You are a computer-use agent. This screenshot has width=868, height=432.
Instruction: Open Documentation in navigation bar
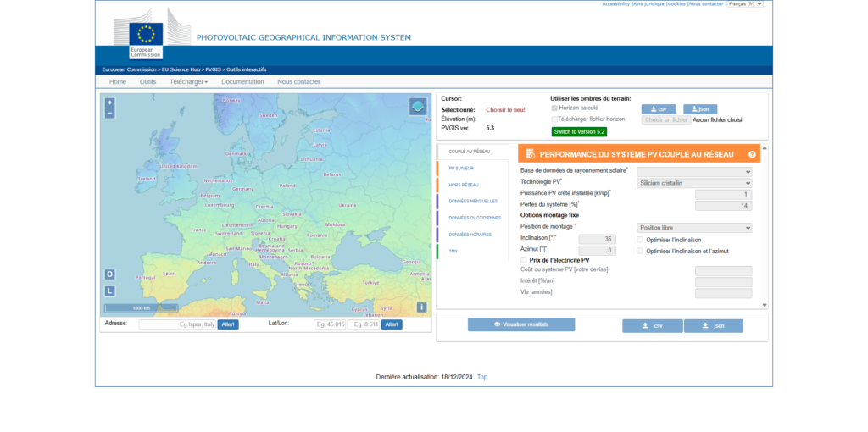point(242,82)
